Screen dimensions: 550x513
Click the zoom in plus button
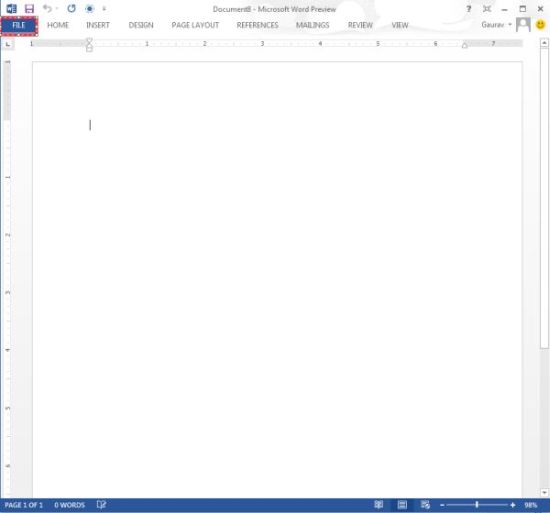(513, 505)
